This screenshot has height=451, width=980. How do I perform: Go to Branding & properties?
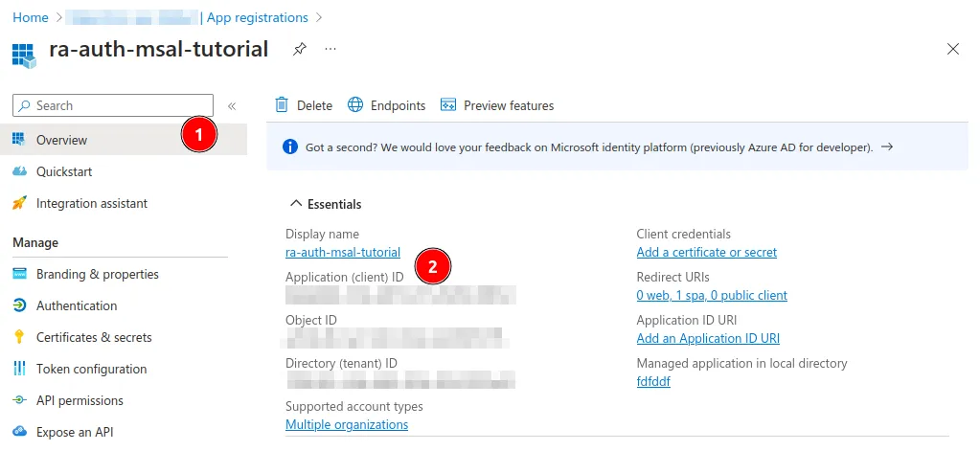(97, 274)
